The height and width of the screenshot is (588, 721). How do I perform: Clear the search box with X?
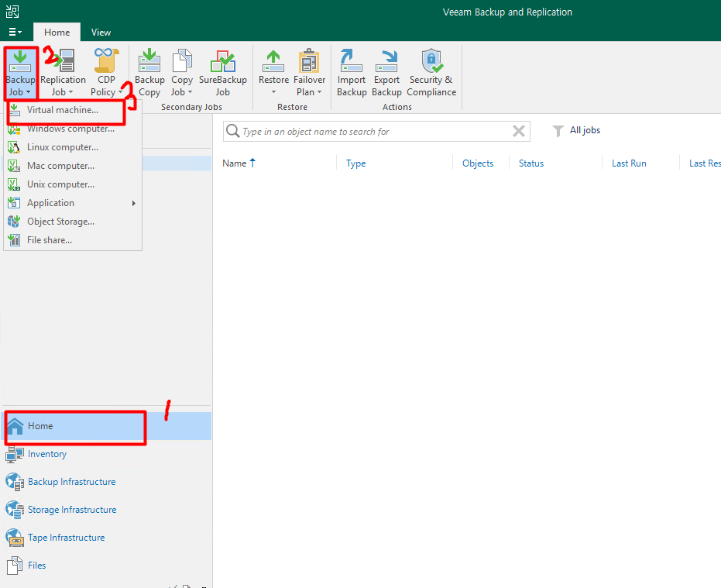[519, 131]
